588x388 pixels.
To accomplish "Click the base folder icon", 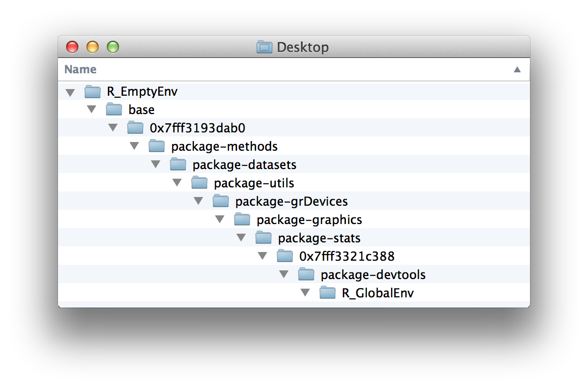I will click(x=114, y=110).
